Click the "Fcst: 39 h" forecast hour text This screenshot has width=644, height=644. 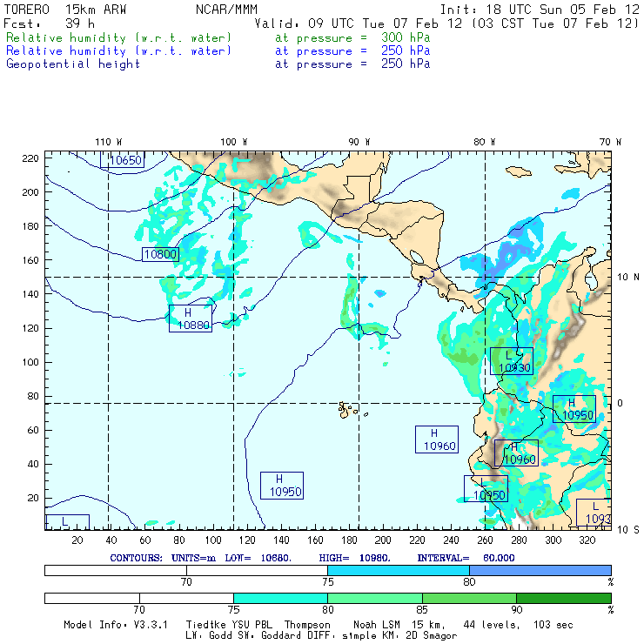pos(49,23)
